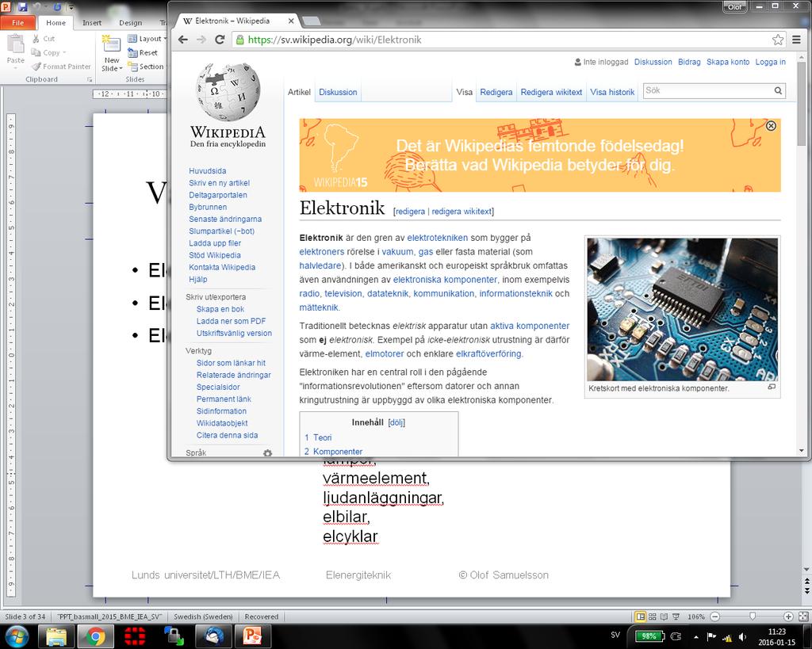
Task: Open a new Chrome tab
Action: 311,21
